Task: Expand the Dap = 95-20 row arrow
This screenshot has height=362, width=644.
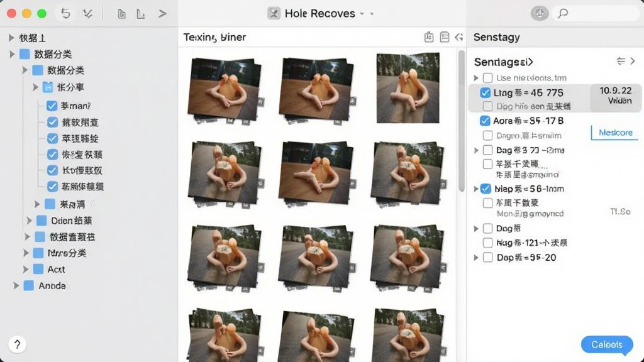Action: pyautogui.click(x=476, y=258)
